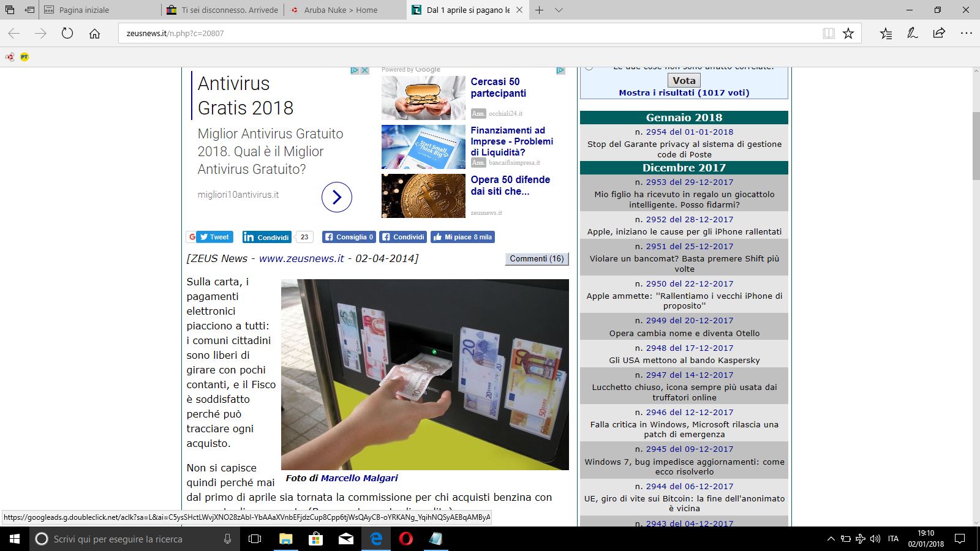Click the yellow PT favorites bar icon
This screenshot has width=980, height=551.
click(x=24, y=57)
